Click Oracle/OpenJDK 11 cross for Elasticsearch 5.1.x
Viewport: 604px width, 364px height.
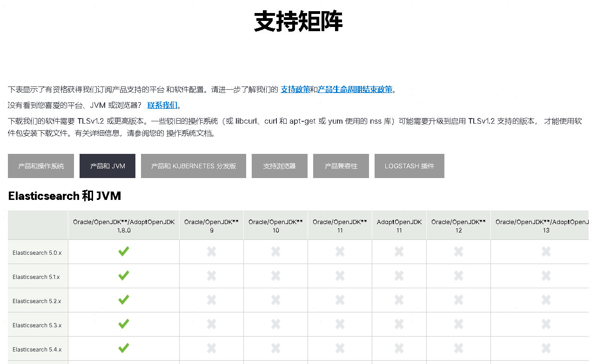340,276
